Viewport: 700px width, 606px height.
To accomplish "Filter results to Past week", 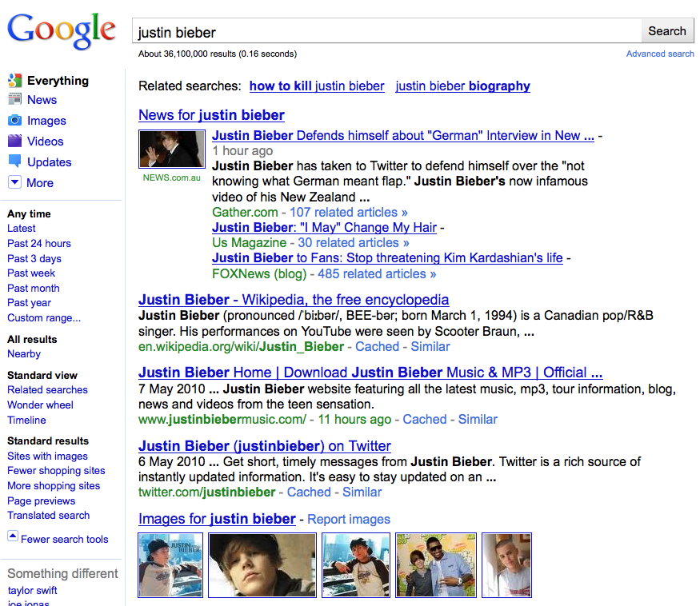I will tap(31, 273).
